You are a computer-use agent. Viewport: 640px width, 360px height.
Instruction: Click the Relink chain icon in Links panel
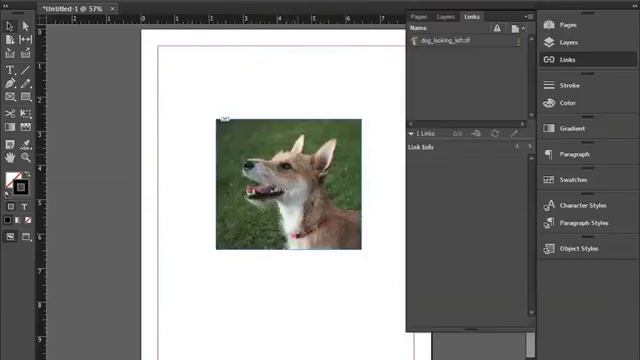(x=457, y=133)
